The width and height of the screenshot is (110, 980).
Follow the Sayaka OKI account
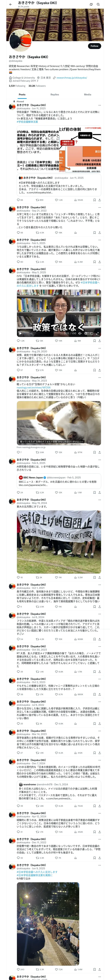(x=95, y=46)
